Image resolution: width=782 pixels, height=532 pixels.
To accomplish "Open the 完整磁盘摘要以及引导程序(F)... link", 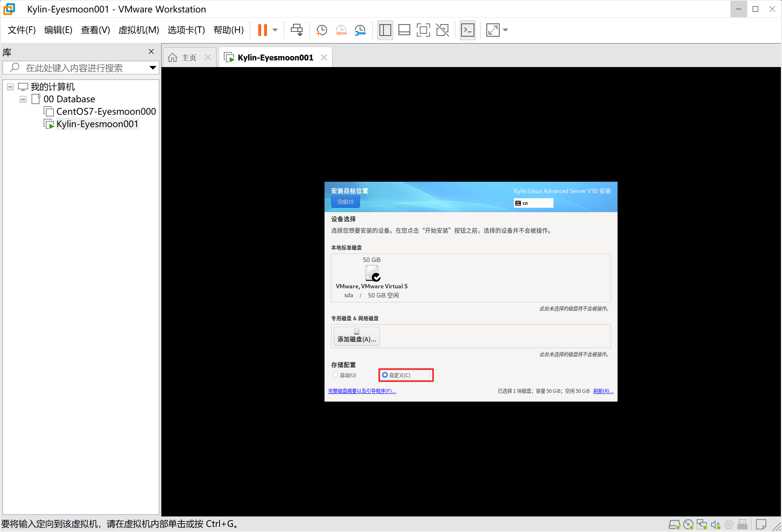I will tap(362, 391).
